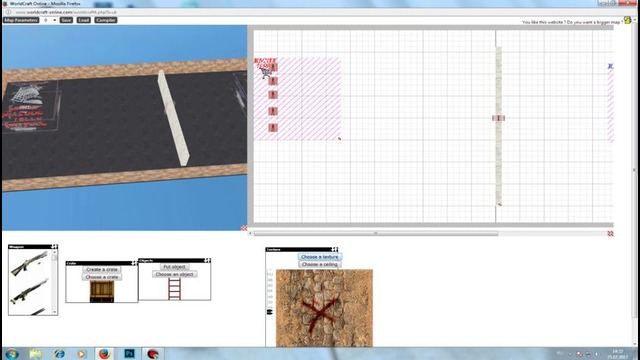
Task: Click the texture size slider handle
Action: 269,312
